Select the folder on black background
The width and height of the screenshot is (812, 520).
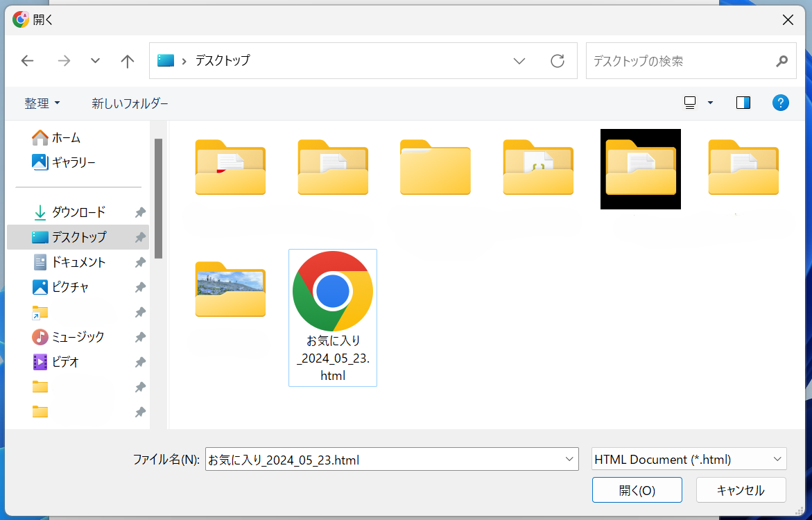point(641,169)
